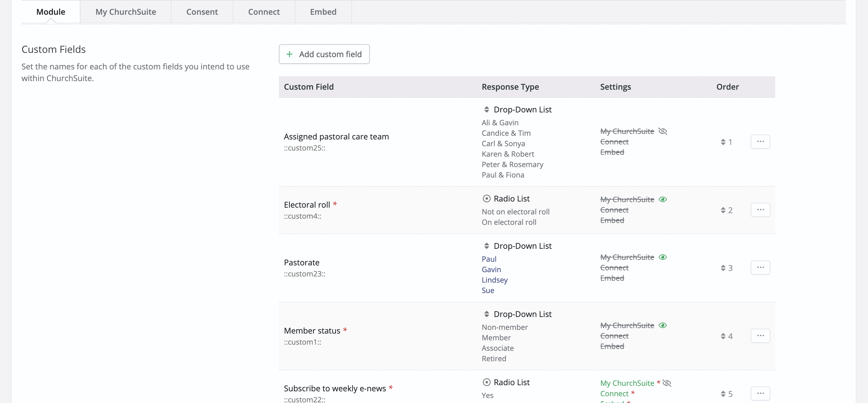The width and height of the screenshot is (868, 403).
Task: Click the order handle icon beside 3
Action: pos(723,268)
